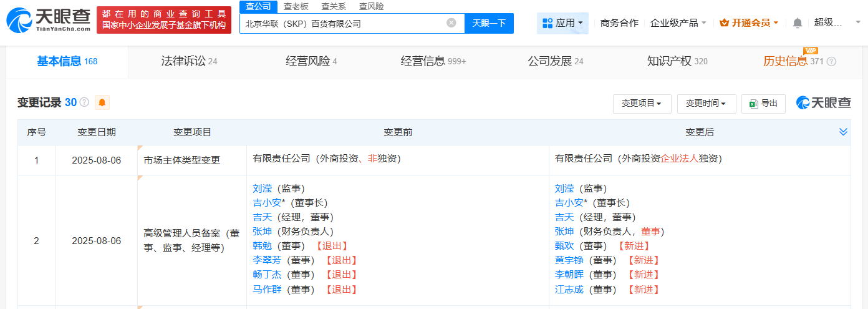Click the 导出 export button
The height and width of the screenshot is (309, 868).
click(763, 104)
